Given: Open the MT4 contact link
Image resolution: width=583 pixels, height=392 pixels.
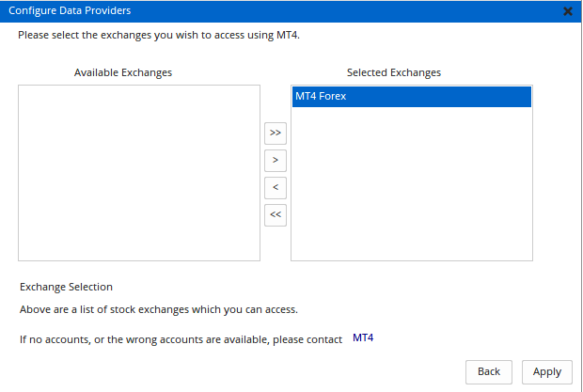Looking at the screenshot, I should [x=363, y=337].
